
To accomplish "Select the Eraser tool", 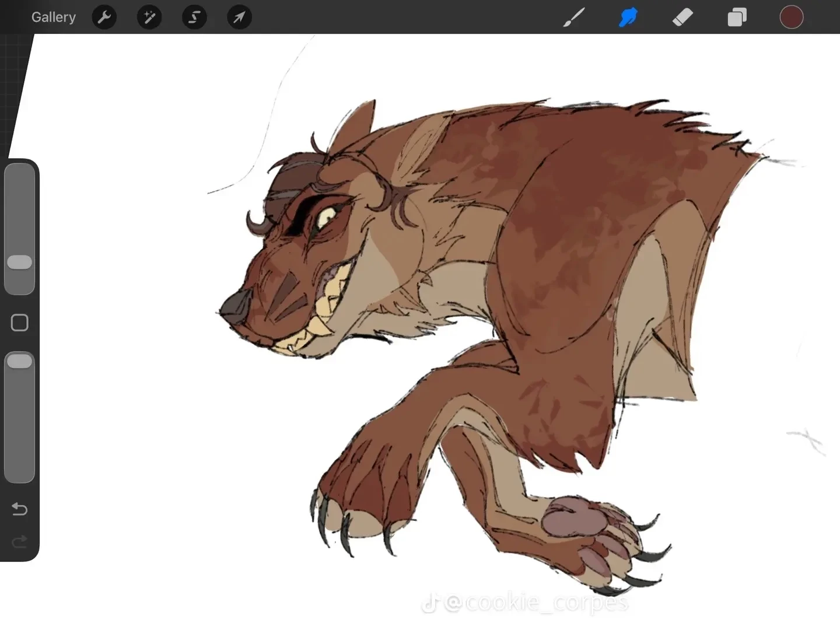I will coord(682,17).
